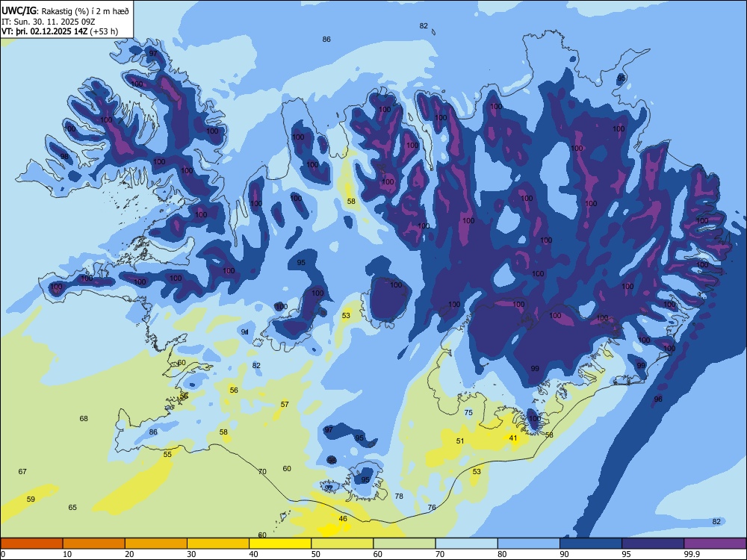This screenshot has height=560, width=747.
Task: Click the legend tick label 99.9
Action: click(x=692, y=554)
